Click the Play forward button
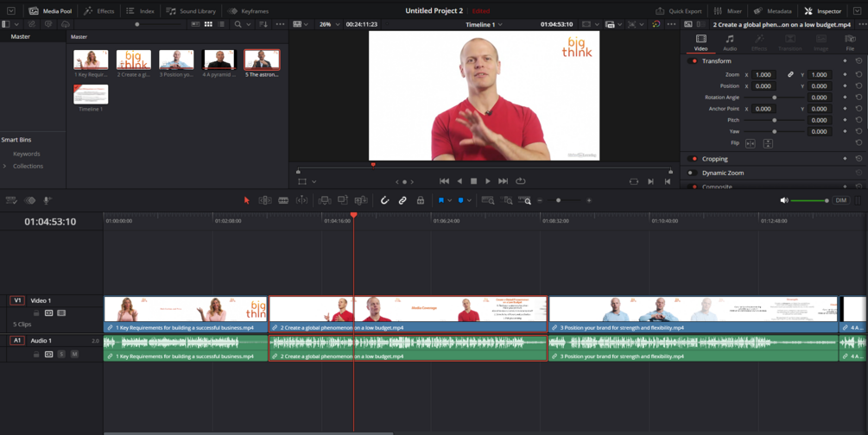This screenshot has height=435, width=868. click(x=488, y=181)
